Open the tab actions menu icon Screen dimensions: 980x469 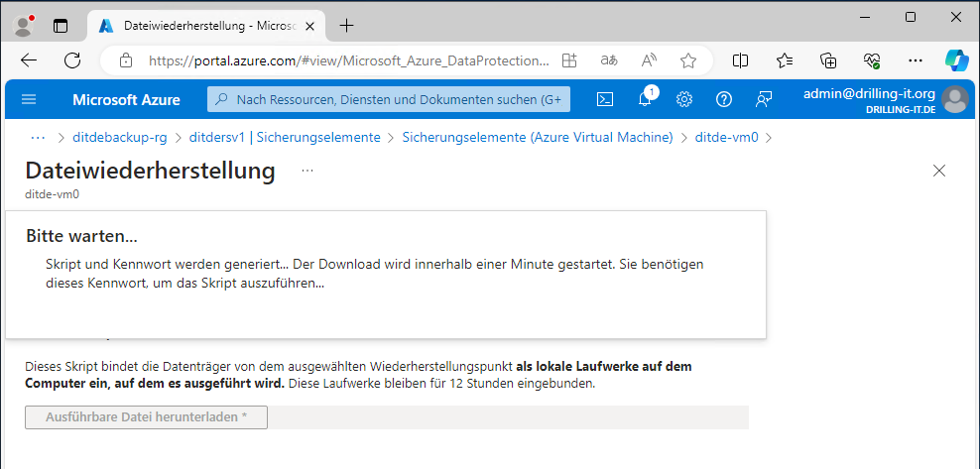pyautogui.click(x=60, y=26)
